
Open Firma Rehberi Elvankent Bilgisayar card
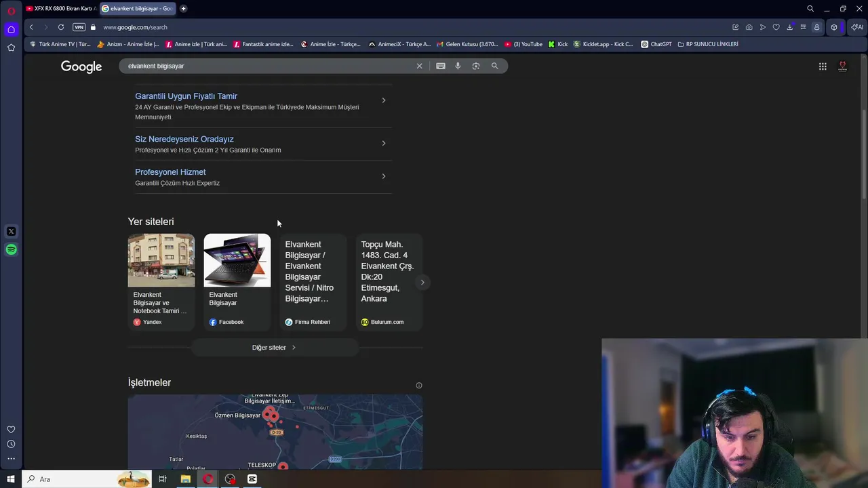(x=313, y=282)
